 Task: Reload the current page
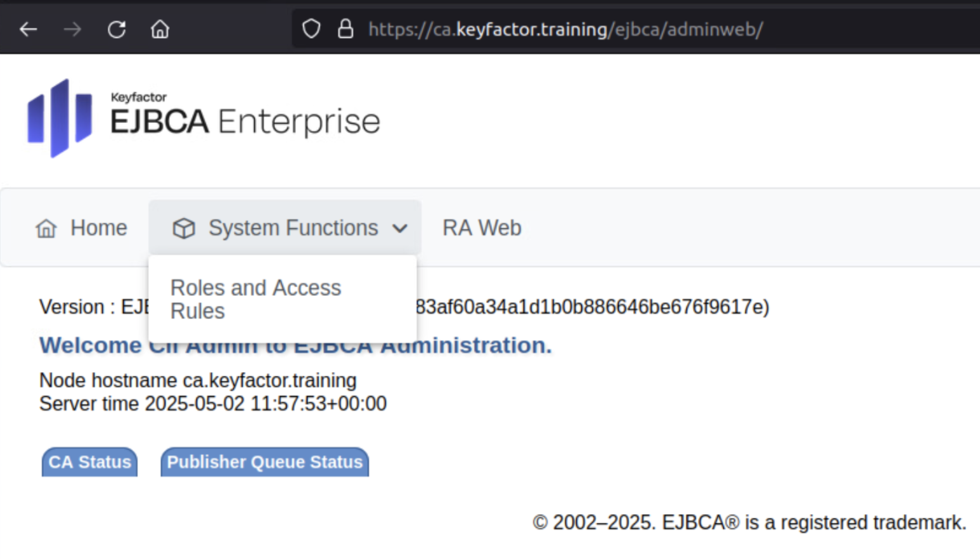[117, 29]
